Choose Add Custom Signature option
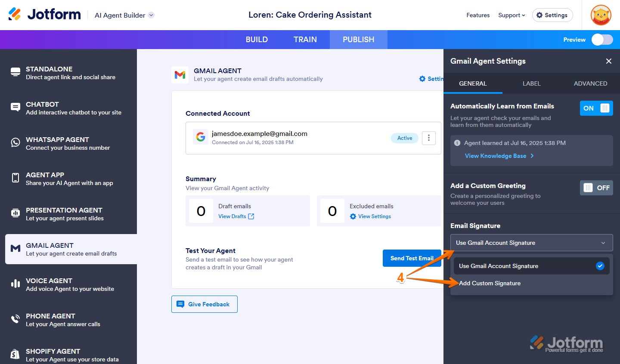The image size is (620, 364). (532, 283)
